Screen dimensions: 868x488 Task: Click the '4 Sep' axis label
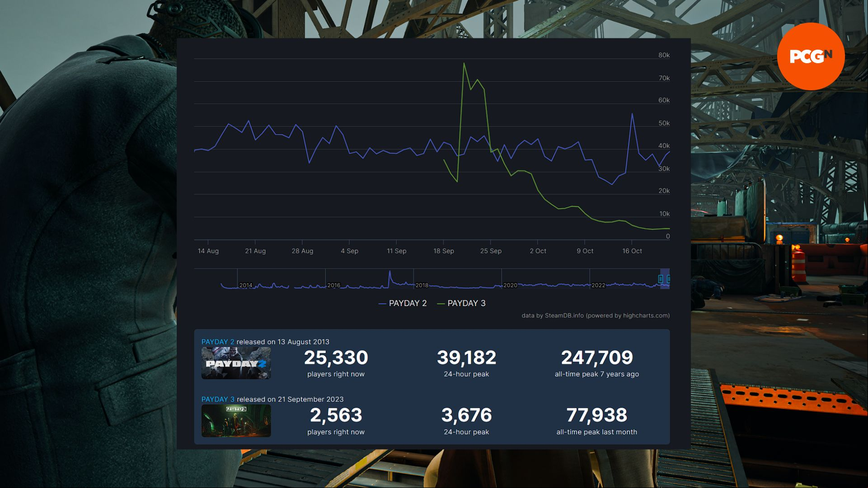(349, 251)
